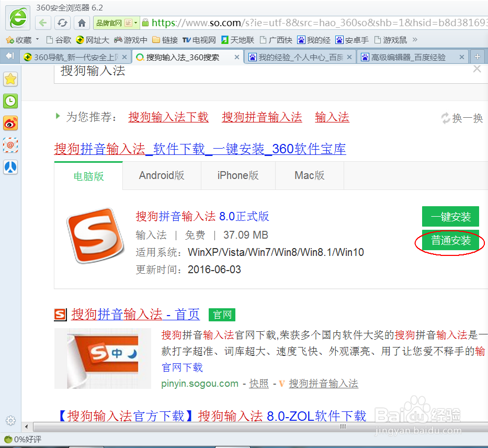This screenshot has width=488, height=448.
Task: Click the 官网 green badge
Action: [222, 315]
